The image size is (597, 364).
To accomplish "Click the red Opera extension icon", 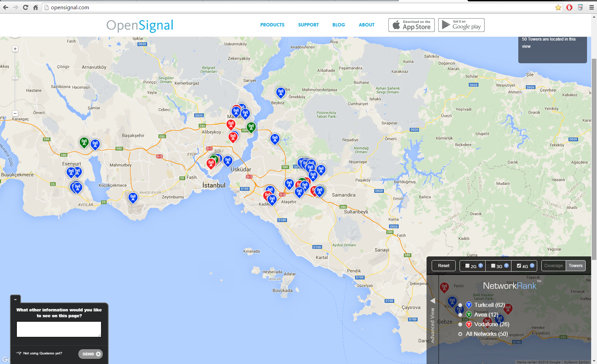I will (x=569, y=7).
